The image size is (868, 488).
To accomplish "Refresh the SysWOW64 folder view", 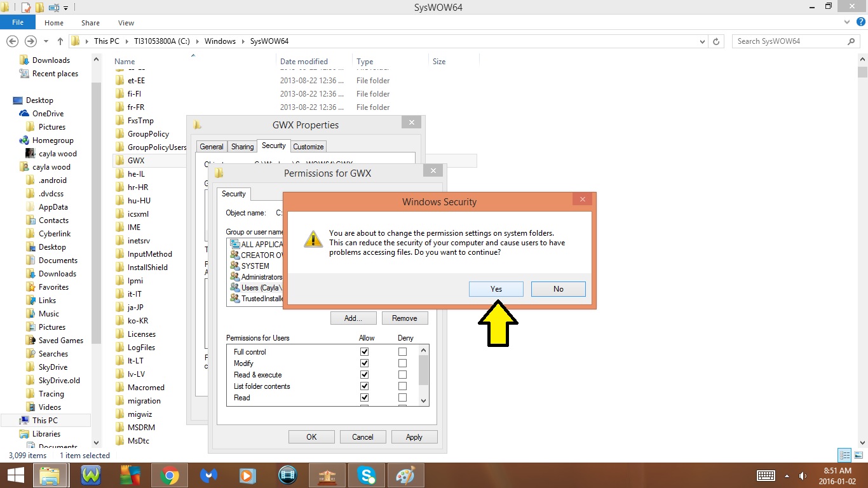I will tap(717, 41).
